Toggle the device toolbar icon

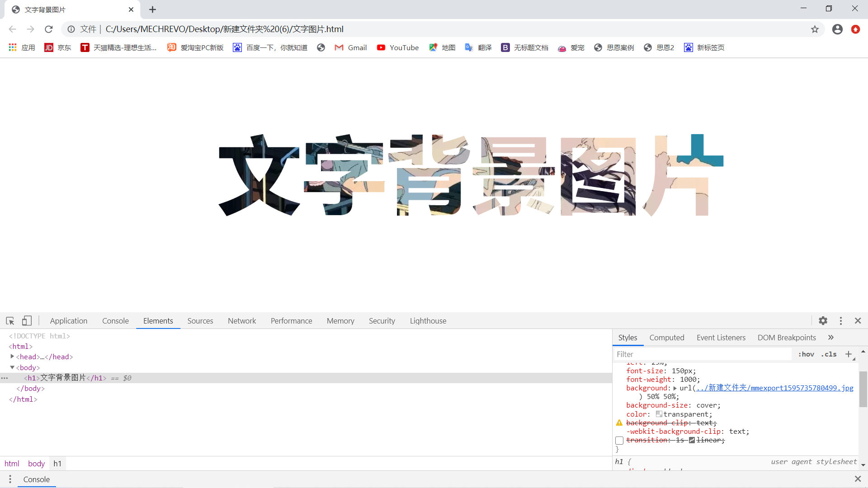point(27,321)
